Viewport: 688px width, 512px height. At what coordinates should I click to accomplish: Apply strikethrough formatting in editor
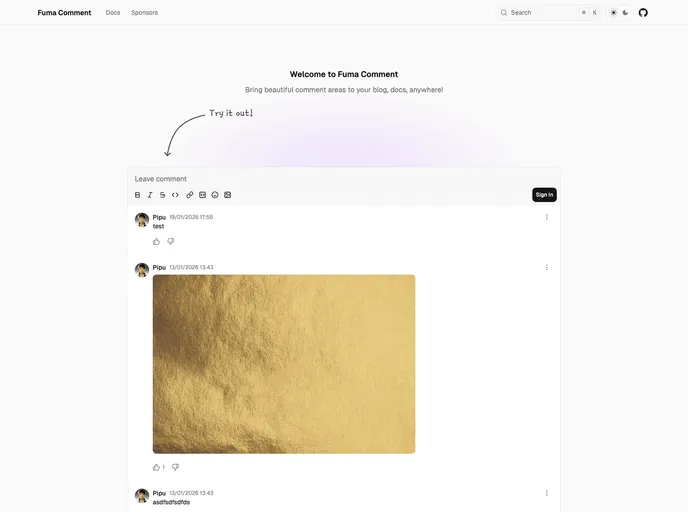click(x=162, y=195)
